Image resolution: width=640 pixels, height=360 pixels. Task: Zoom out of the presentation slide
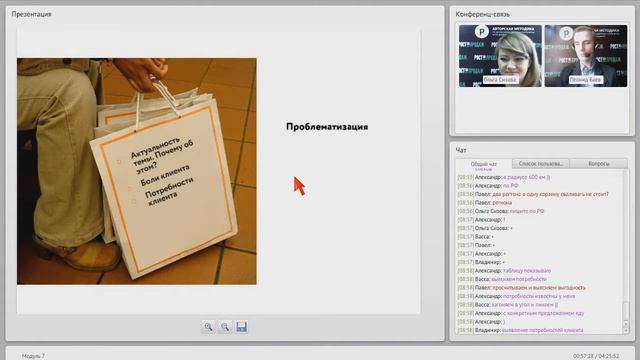(x=225, y=327)
